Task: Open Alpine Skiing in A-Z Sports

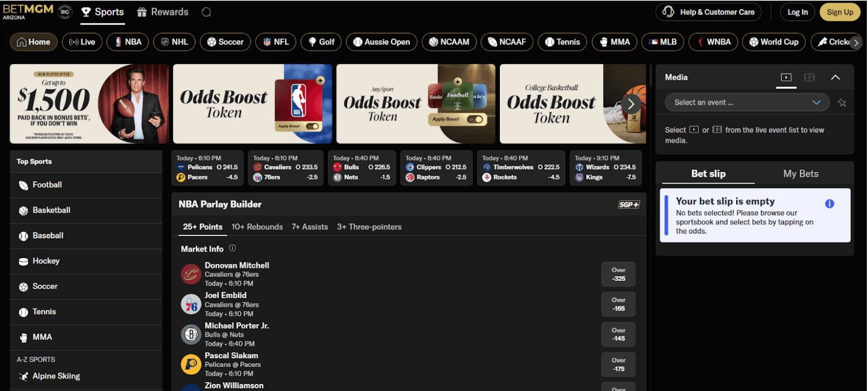Action: coord(86,377)
